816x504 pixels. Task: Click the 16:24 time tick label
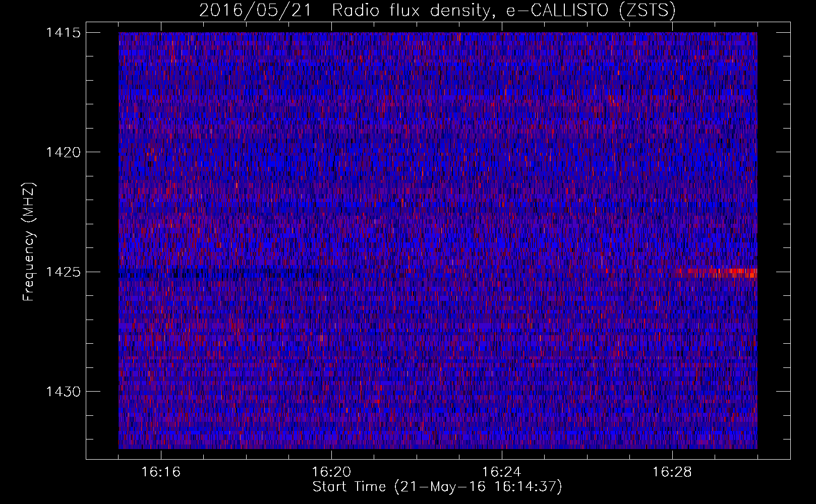(x=502, y=472)
